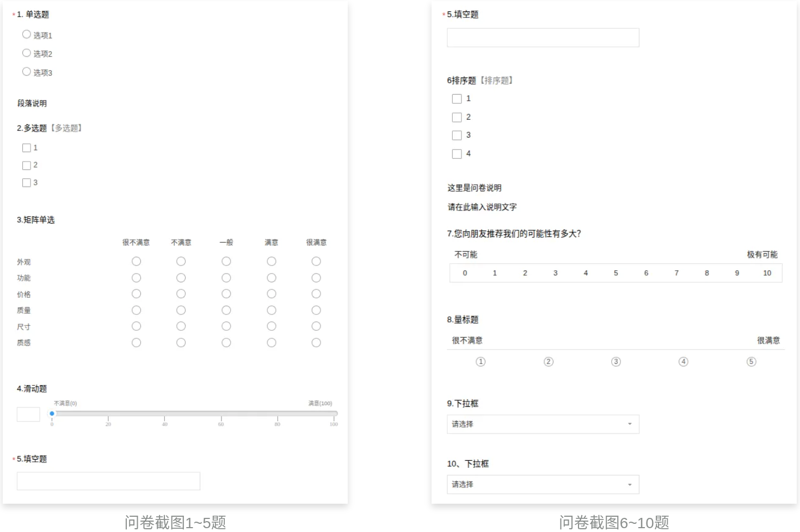Viewport: 800px width, 532px height.
Task: Select score 10 on the recommendation scale
Action: point(767,273)
